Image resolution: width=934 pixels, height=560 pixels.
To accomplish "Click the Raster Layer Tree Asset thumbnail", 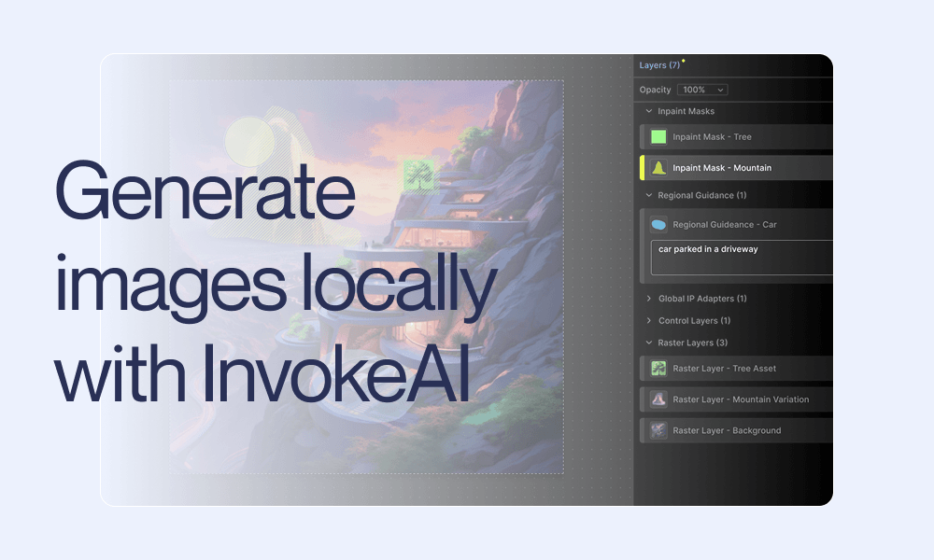I will pos(658,369).
